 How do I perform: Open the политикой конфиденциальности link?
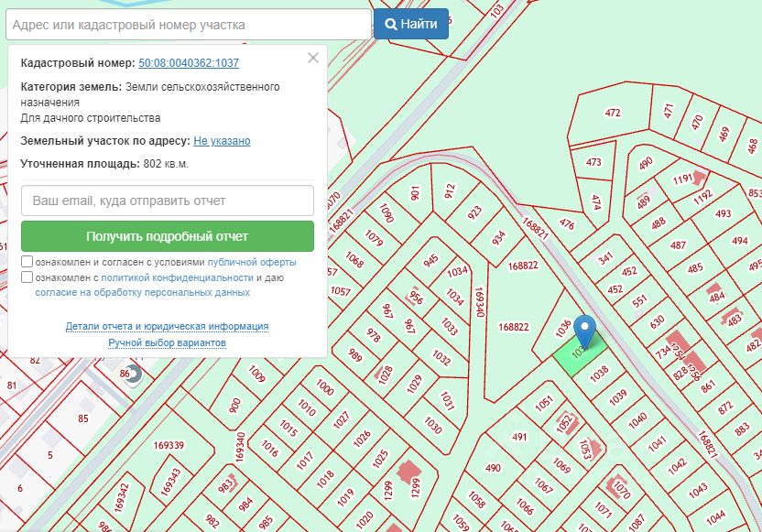(x=177, y=277)
